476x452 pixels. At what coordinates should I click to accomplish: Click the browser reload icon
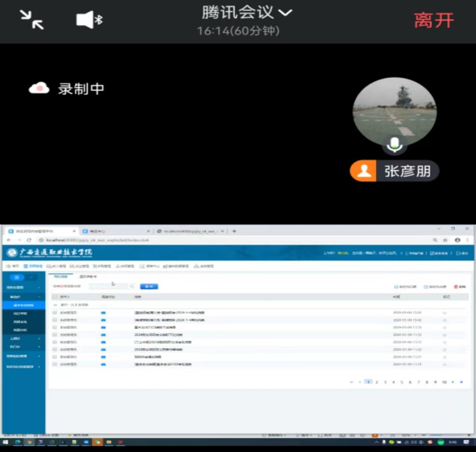click(29, 240)
